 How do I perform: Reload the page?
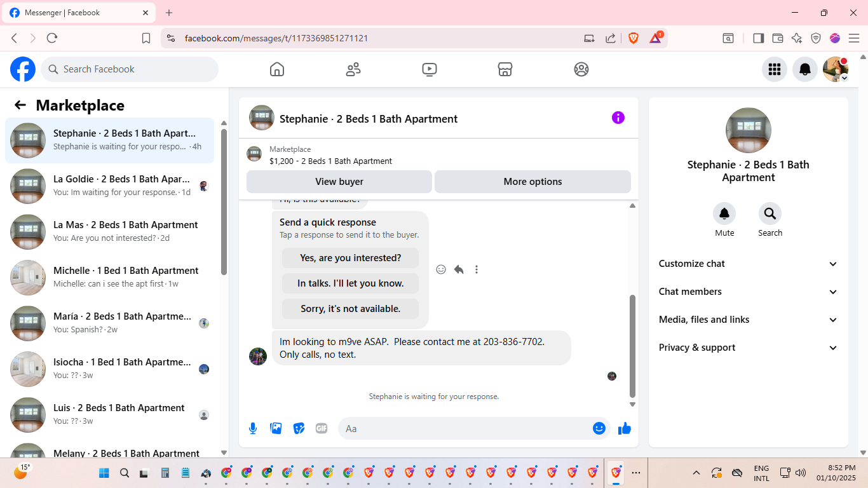[x=52, y=38]
